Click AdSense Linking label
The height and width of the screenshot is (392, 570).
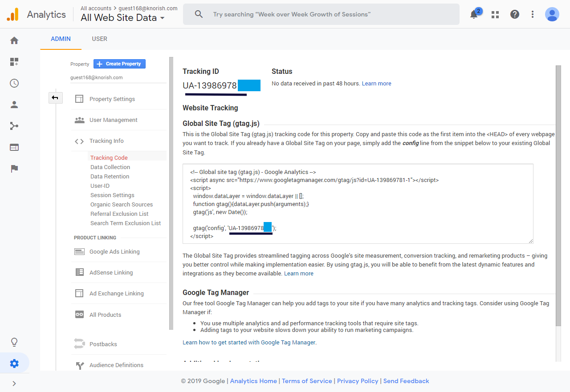coord(111,272)
